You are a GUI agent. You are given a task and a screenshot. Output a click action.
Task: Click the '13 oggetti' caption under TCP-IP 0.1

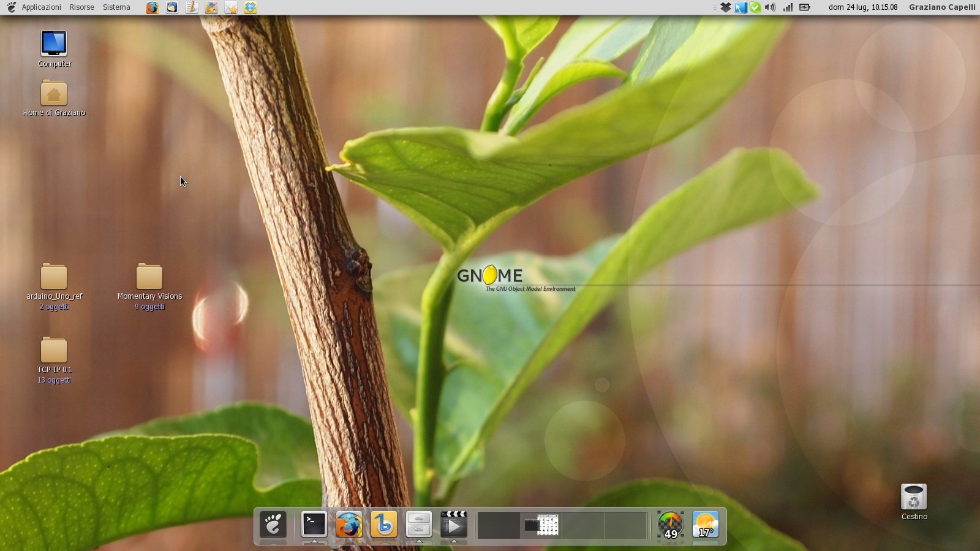54,380
